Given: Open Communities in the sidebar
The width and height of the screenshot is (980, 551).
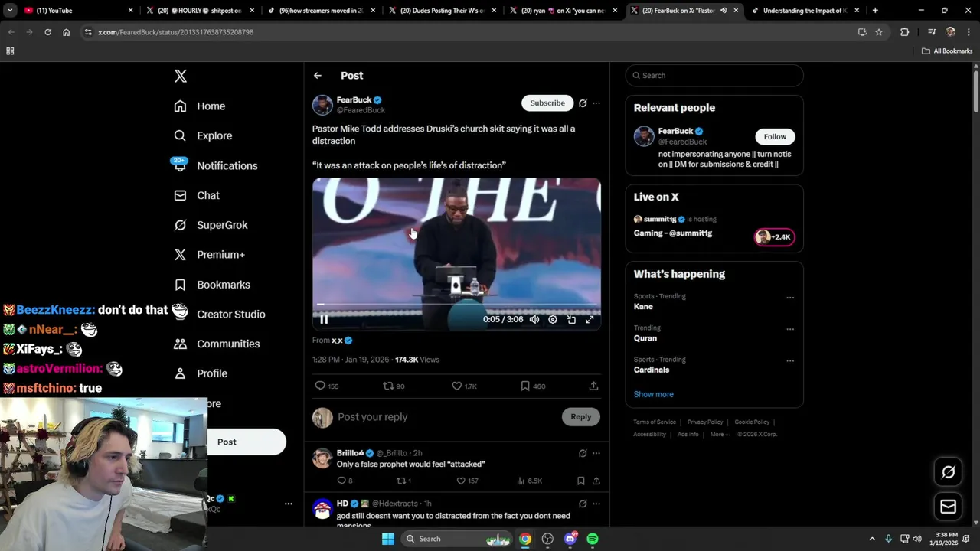Looking at the screenshot, I should [x=217, y=344].
